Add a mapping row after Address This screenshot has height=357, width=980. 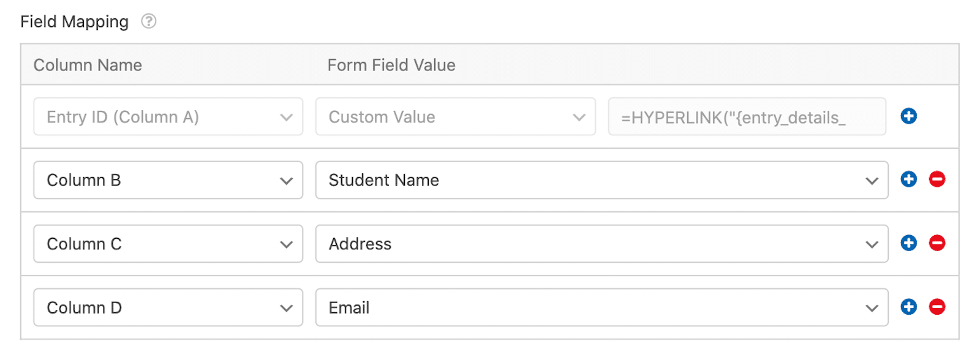click(x=908, y=243)
